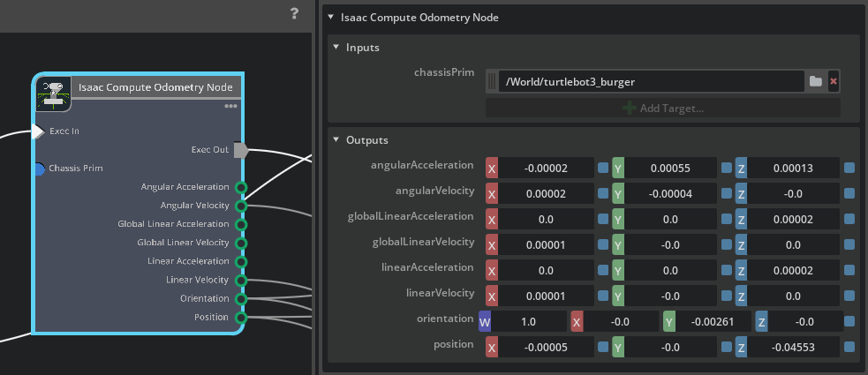Click the Exec Out output pin
This screenshot has width=868, height=375.
tap(241, 150)
